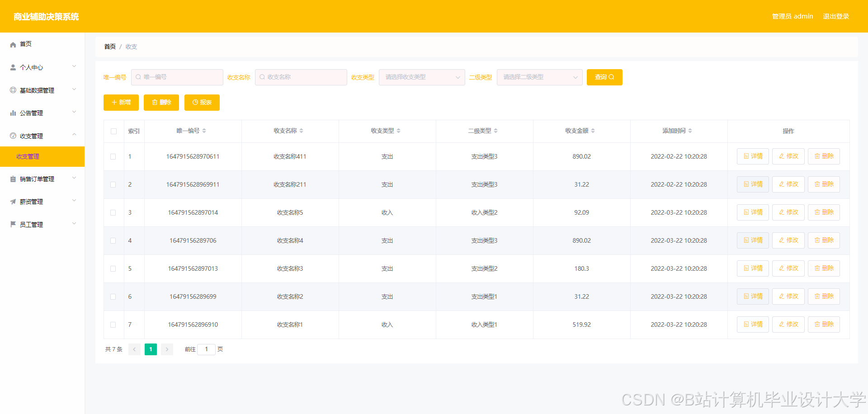868x414 pixels.
Task: Focus the 收支名称 search input
Action: tap(301, 77)
